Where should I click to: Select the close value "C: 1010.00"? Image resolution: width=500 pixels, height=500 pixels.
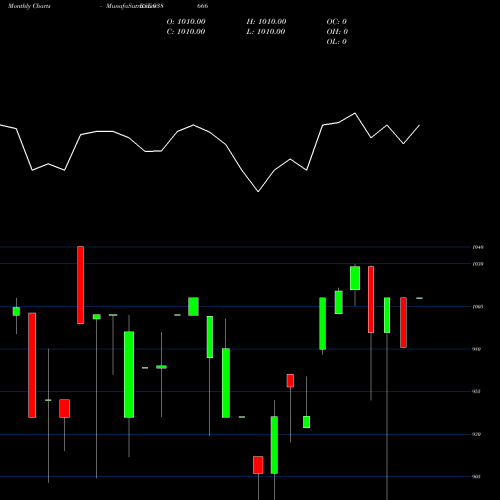coord(186,32)
